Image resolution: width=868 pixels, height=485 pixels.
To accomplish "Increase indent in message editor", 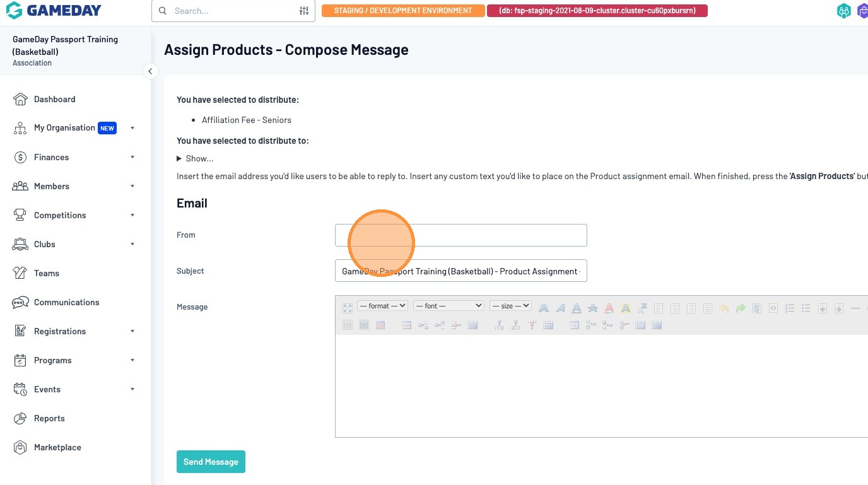I will [x=839, y=308].
